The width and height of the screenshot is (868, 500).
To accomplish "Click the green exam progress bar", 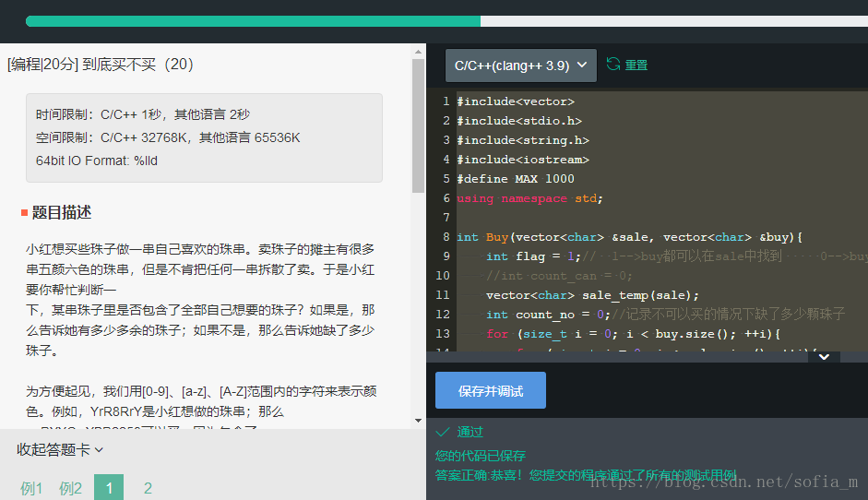I will click(253, 21).
